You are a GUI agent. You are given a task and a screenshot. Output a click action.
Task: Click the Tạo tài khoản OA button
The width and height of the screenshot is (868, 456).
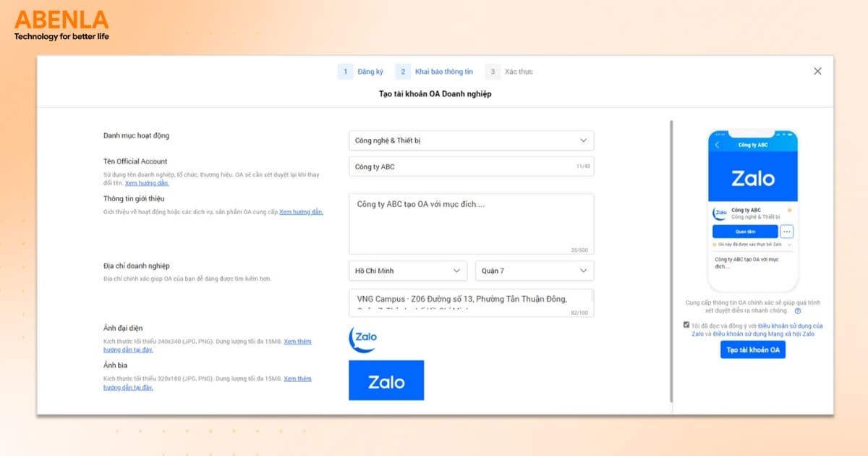point(753,350)
